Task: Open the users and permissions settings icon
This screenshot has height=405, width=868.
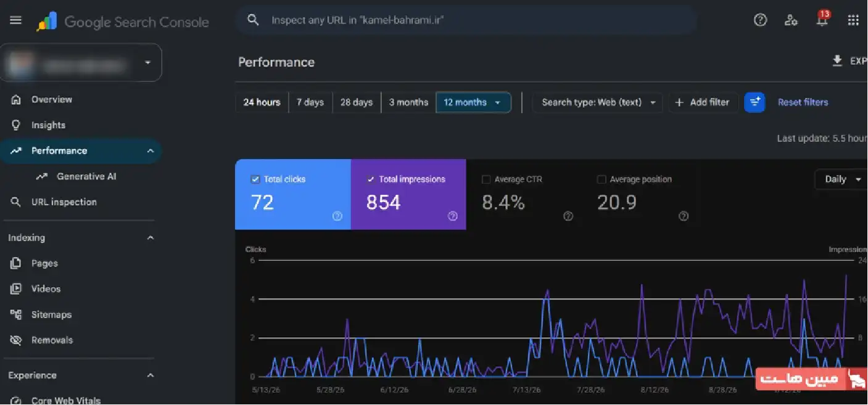Action: (x=792, y=20)
